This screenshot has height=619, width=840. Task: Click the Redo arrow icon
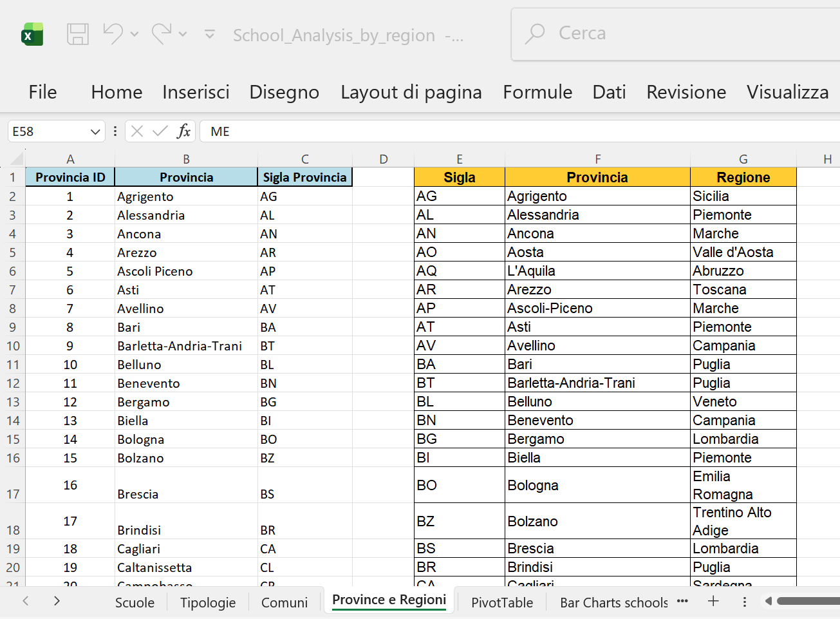point(161,34)
